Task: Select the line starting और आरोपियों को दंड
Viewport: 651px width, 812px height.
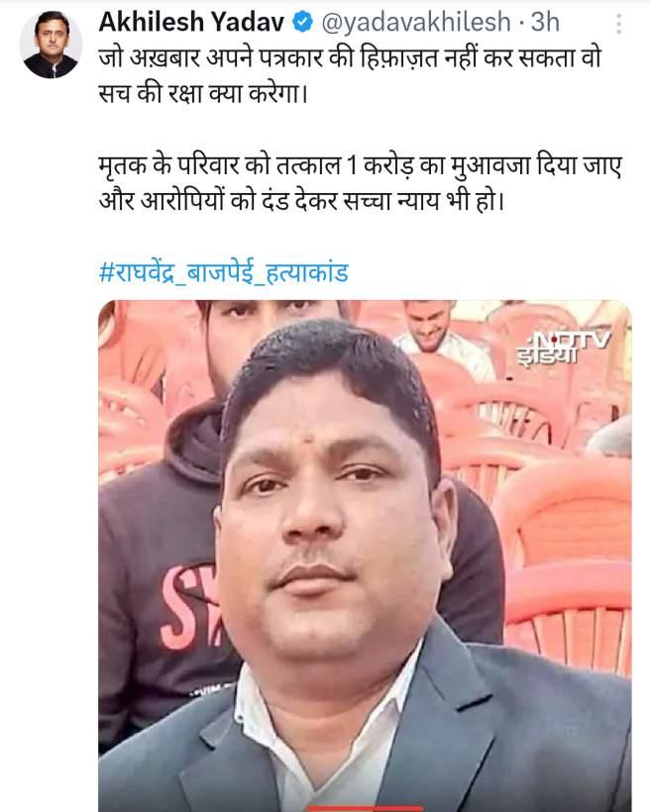Action: (301, 201)
